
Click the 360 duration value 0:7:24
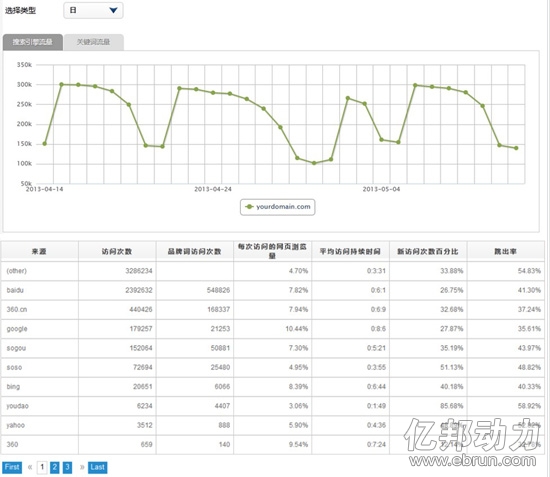pos(376,444)
